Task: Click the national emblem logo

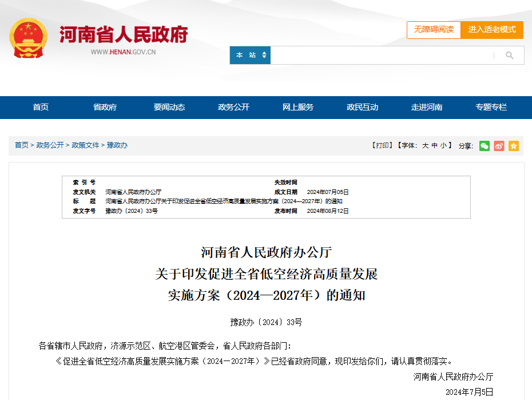Action: pos(28,38)
